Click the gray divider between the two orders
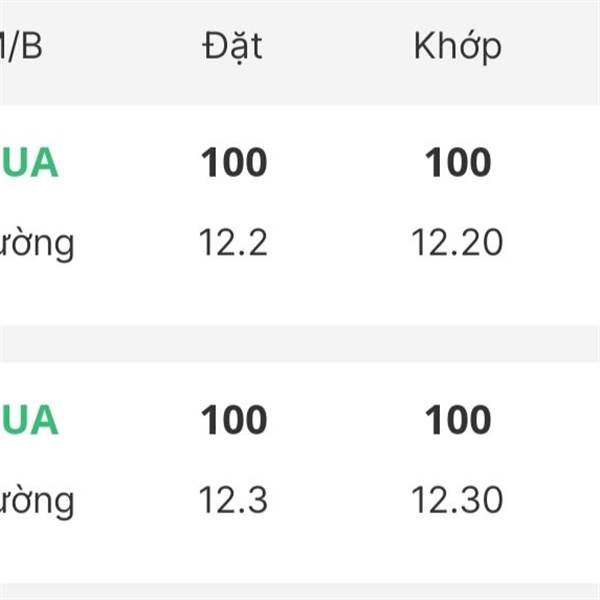Image resolution: width=600 pixels, height=600 pixels. click(x=300, y=343)
